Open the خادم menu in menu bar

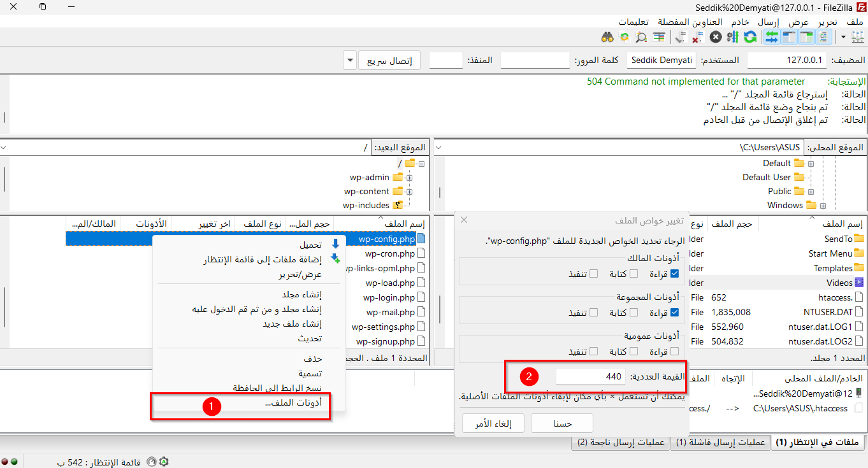pos(740,22)
